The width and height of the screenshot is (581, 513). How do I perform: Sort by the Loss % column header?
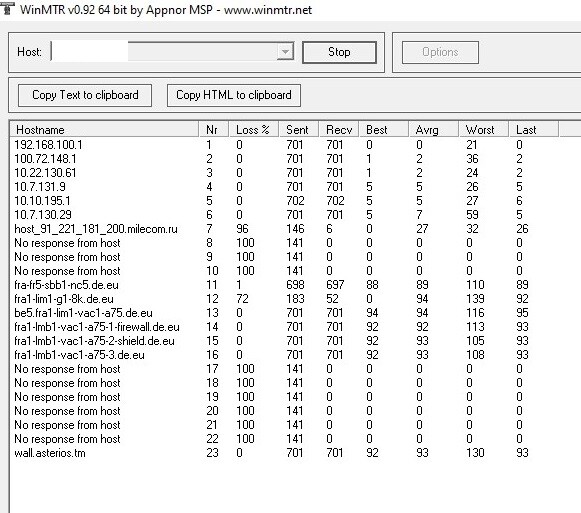tap(253, 130)
